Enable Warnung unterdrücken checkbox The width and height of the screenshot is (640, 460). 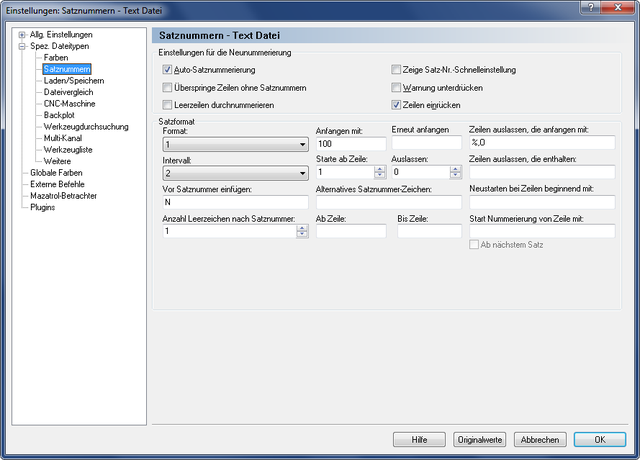click(396, 87)
